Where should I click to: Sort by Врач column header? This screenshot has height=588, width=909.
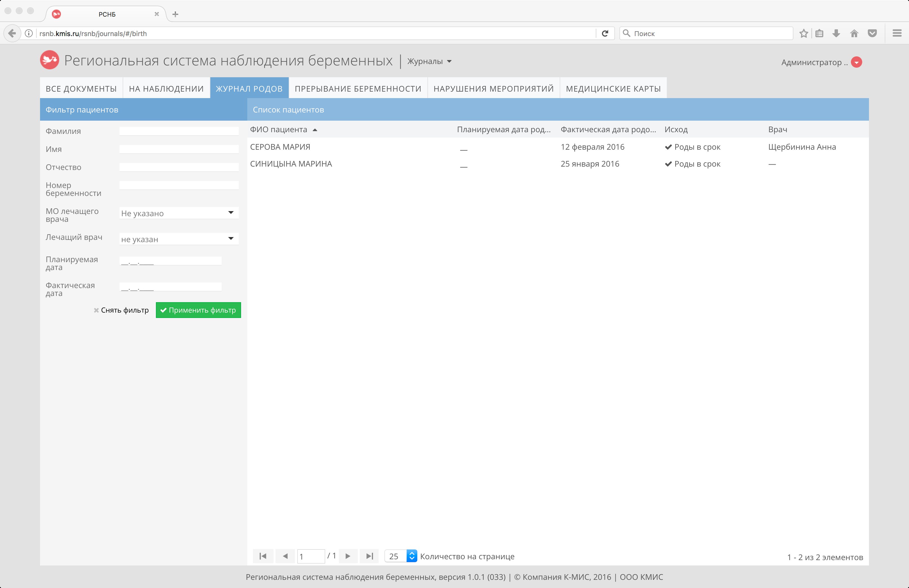click(x=778, y=129)
